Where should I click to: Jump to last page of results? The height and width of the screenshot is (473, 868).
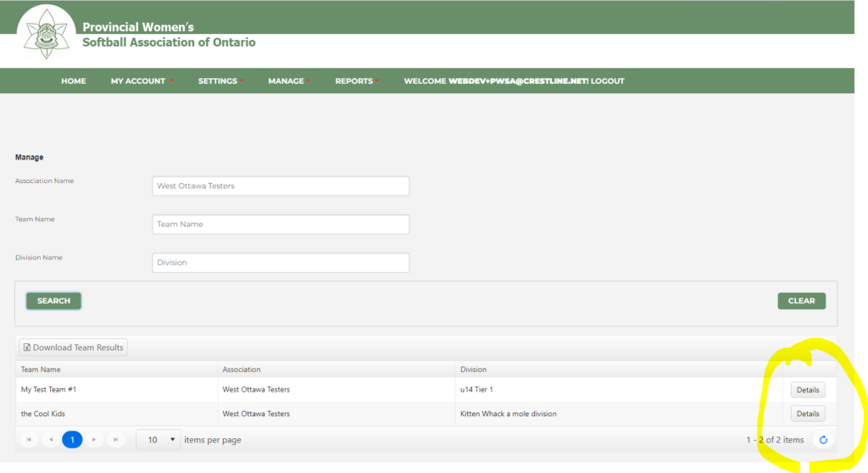[115, 440]
